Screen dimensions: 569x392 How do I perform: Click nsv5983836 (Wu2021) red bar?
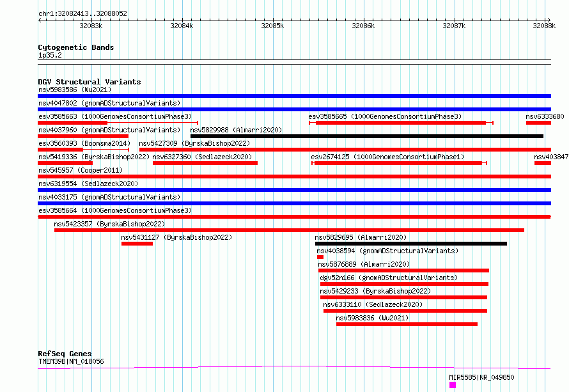point(407,324)
